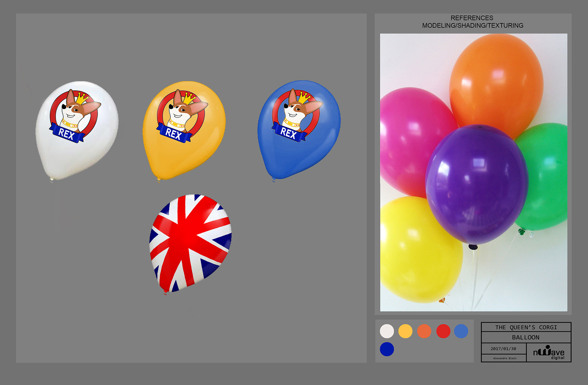Select the yellow color swatch
The width and height of the screenshot is (588, 385).
[405, 331]
